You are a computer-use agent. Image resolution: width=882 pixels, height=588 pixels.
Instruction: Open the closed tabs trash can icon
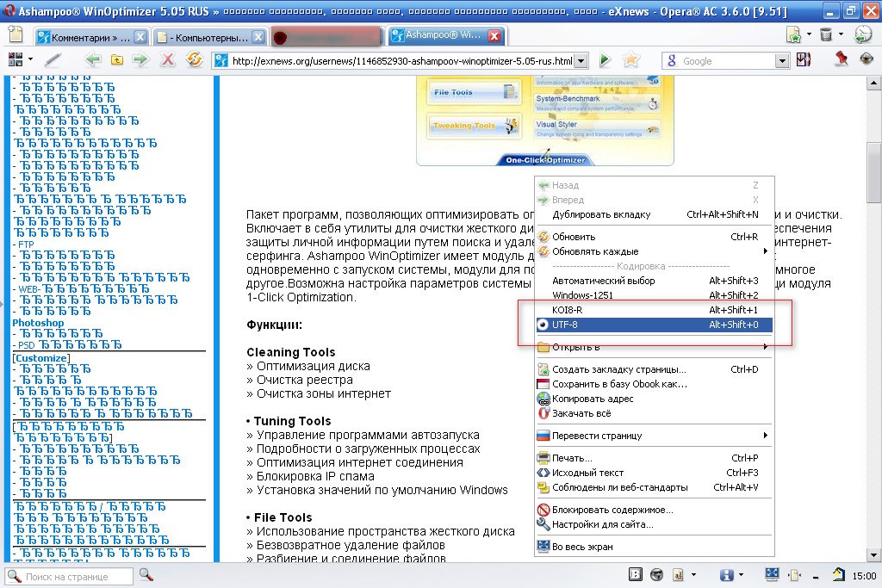pyautogui.click(x=826, y=34)
